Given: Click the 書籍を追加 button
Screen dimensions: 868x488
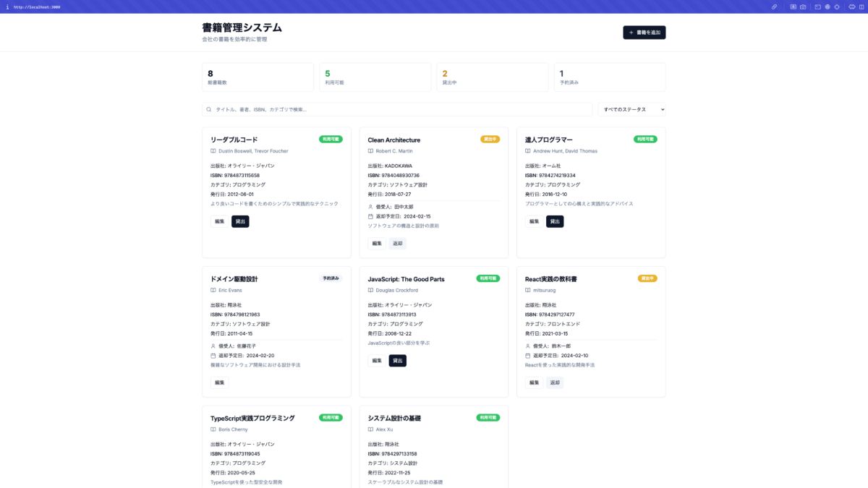Looking at the screenshot, I should [644, 33].
